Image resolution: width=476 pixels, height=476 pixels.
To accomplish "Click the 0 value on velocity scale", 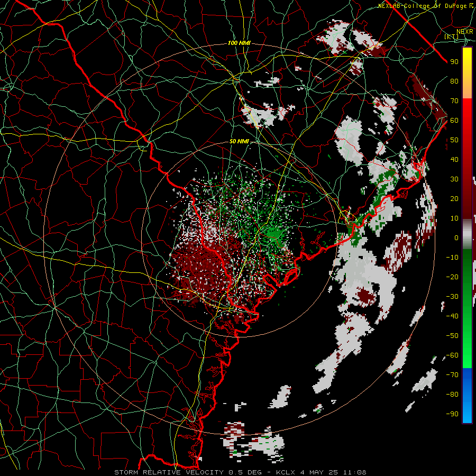I will [456, 238].
